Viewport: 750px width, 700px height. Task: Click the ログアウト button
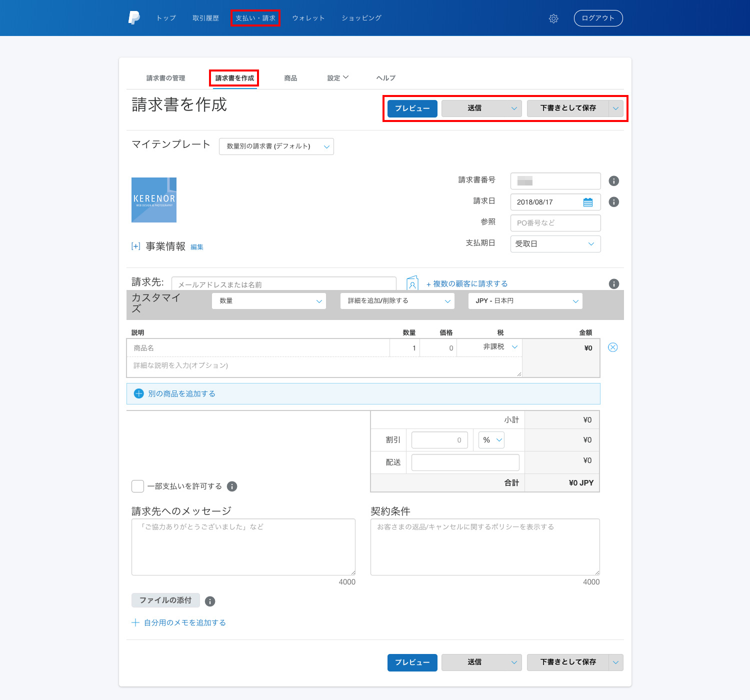[598, 18]
